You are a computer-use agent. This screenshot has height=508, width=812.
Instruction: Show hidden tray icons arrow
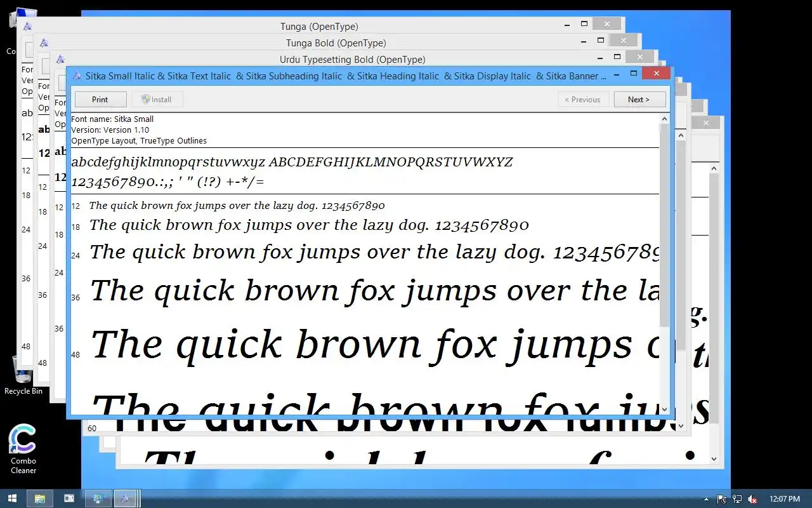tap(707, 499)
